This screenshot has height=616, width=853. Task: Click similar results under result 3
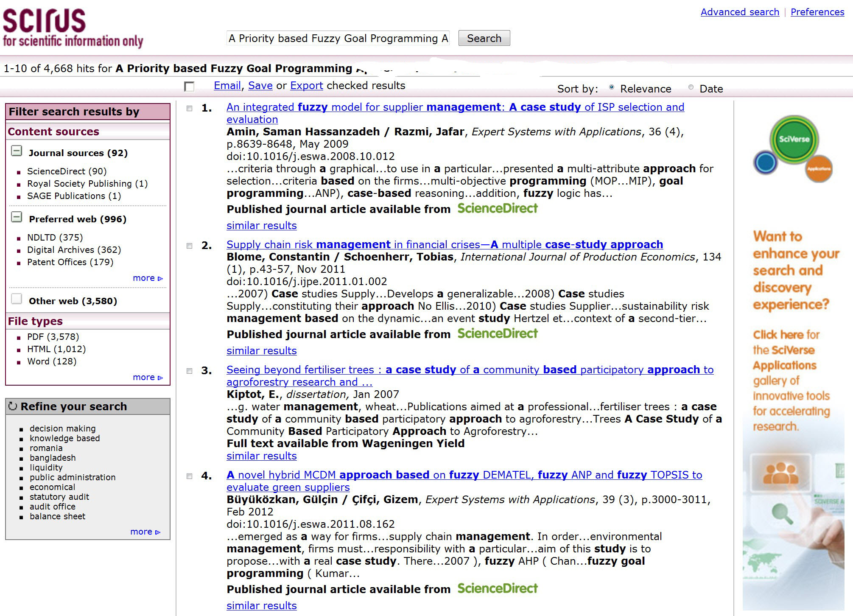pos(261,456)
